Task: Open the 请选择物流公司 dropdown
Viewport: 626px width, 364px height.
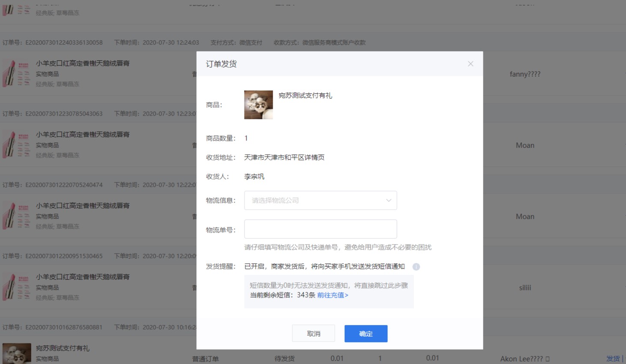Action: (x=320, y=200)
